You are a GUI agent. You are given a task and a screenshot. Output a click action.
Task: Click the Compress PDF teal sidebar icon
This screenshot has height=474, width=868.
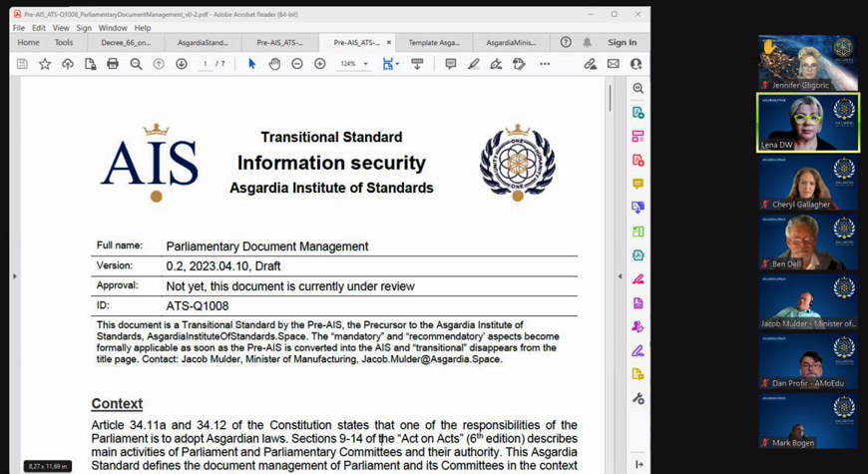click(x=638, y=255)
